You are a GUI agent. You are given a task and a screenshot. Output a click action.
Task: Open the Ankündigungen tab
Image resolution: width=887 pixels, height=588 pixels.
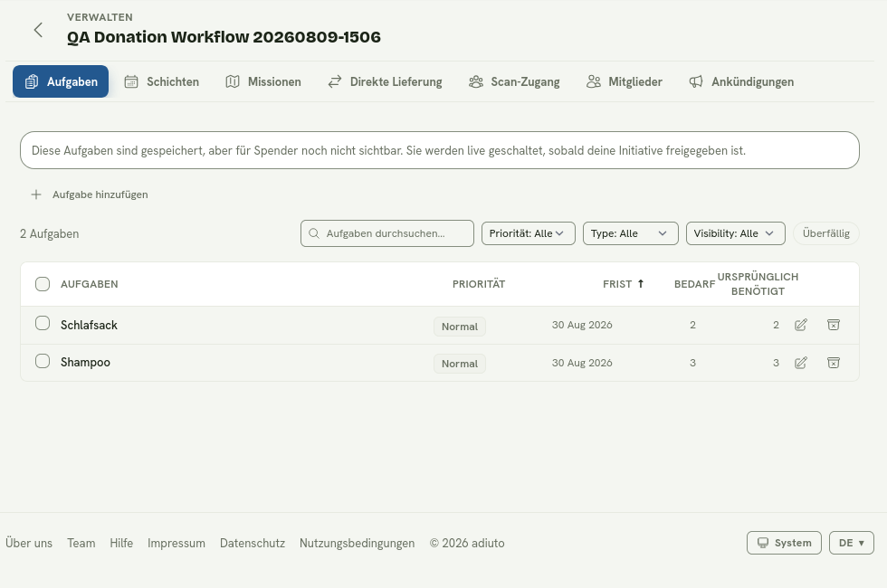tap(741, 81)
